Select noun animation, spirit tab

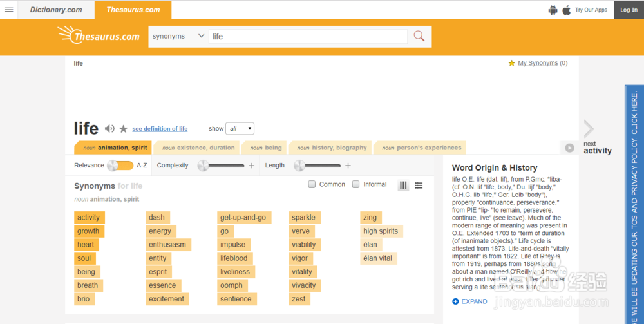click(113, 148)
